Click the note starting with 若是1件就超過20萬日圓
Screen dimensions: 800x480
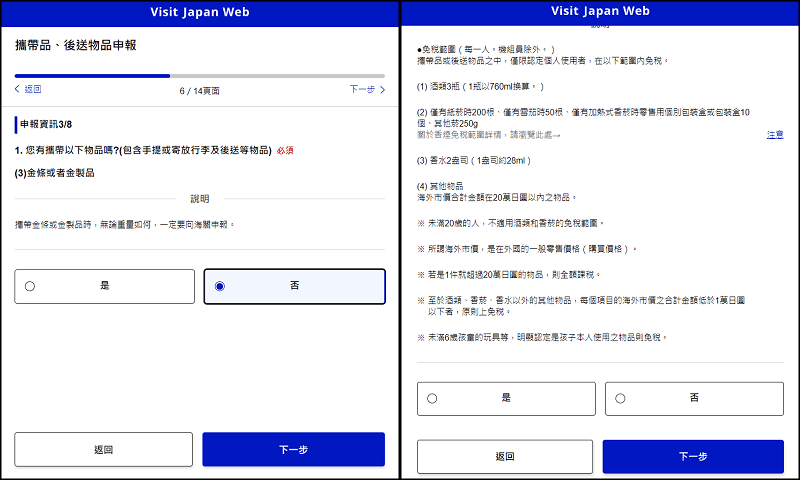[x=509, y=275]
